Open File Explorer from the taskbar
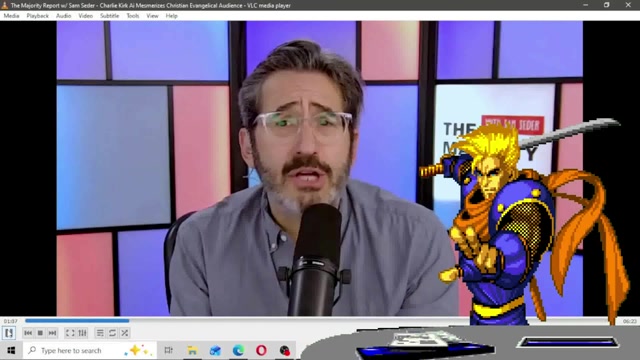Screen dimensions: 640x360 192,350
